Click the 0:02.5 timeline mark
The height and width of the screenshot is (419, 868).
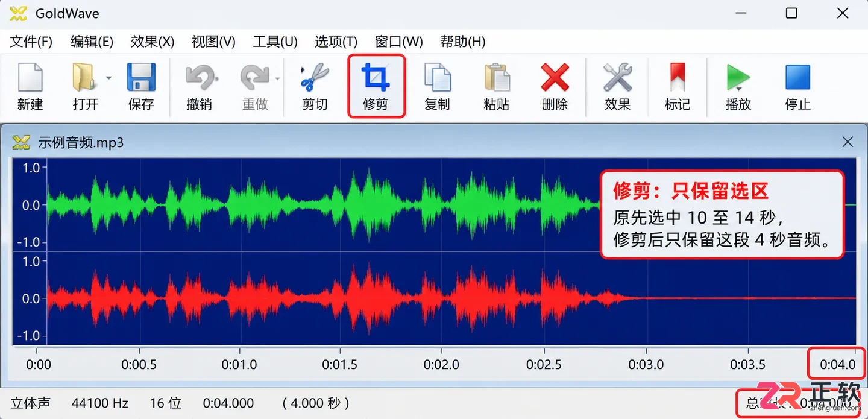click(544, 364)
